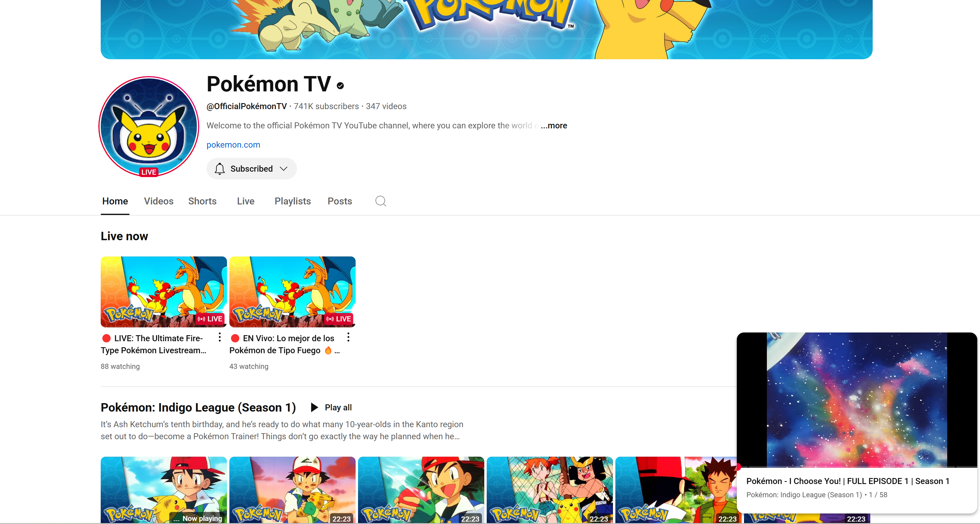This screenshot has width=980, height=524.
Task: Open the pokemon.com link
Action: point(233,145)
